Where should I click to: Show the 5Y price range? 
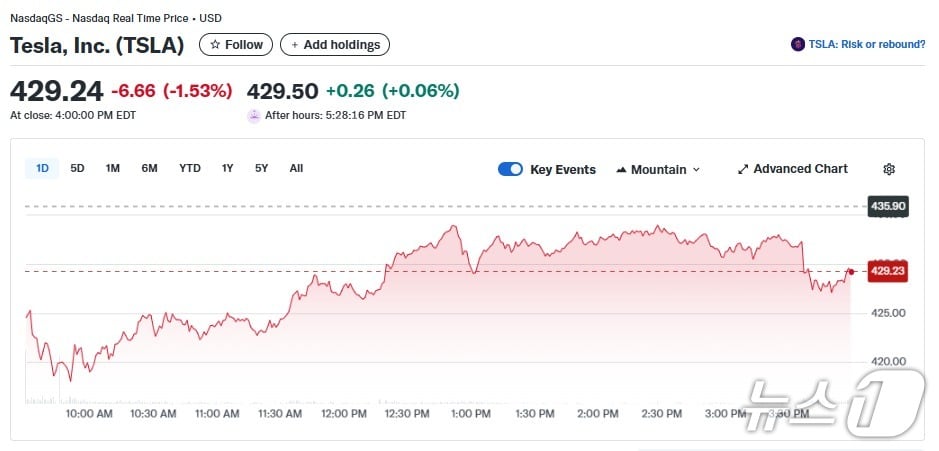[261, 168]
